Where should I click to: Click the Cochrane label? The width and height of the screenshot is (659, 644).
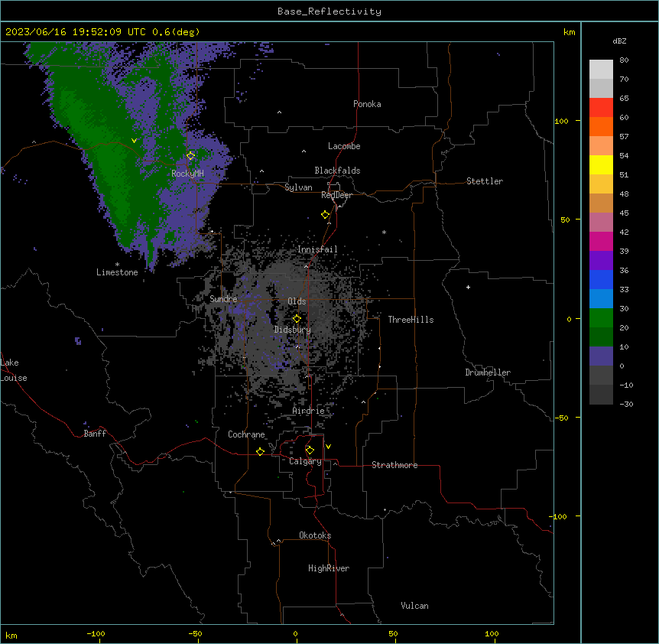[x=246, y=434]
